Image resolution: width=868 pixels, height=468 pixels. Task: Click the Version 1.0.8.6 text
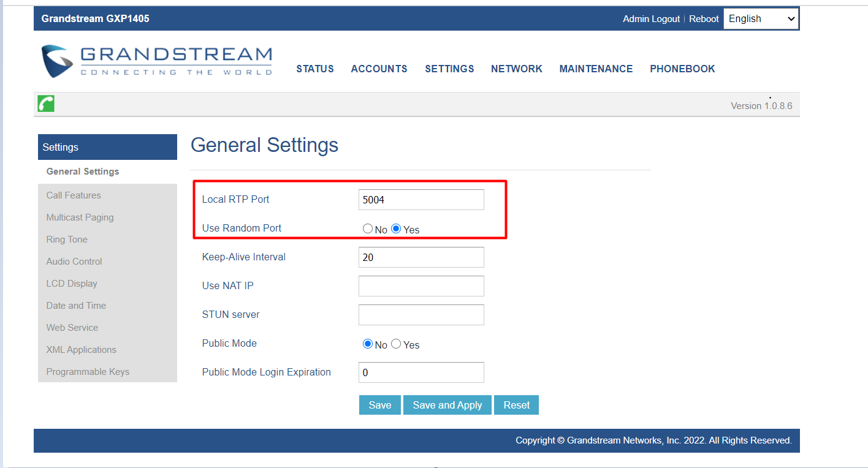pos(761,106)
